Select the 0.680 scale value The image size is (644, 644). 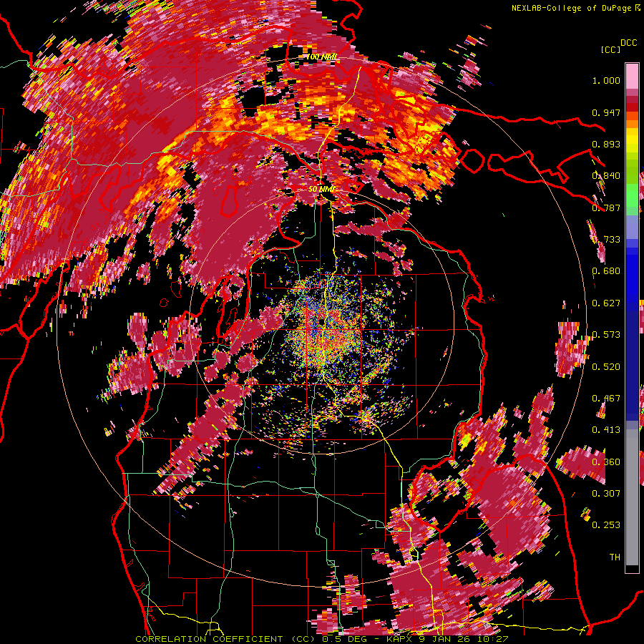pos(606,271)
